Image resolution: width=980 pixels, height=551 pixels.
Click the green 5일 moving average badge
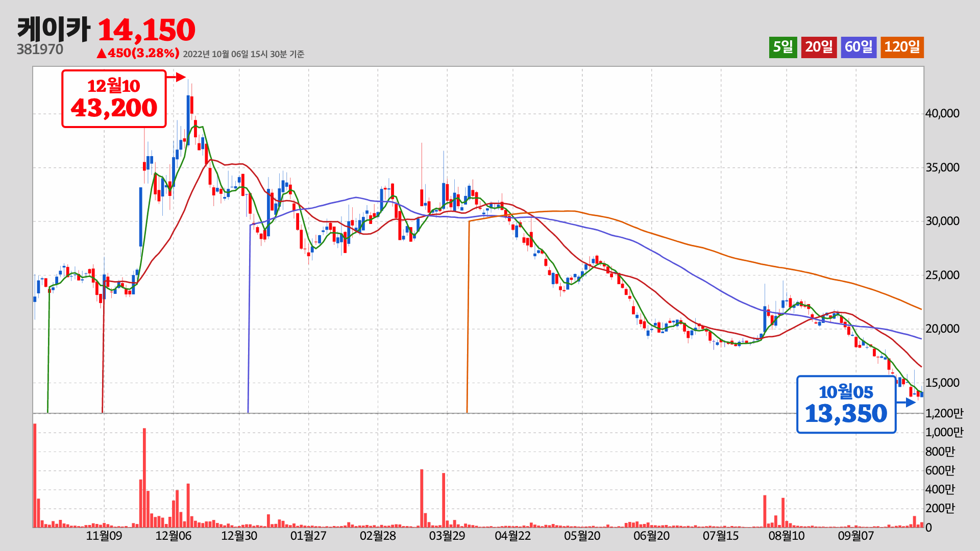[783, 47]
